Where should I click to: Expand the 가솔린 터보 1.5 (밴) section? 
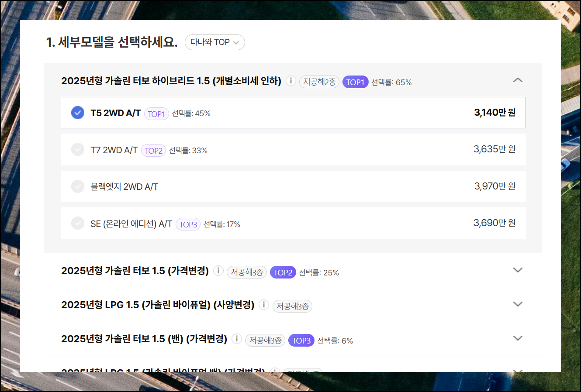click(x=518, y=338)
